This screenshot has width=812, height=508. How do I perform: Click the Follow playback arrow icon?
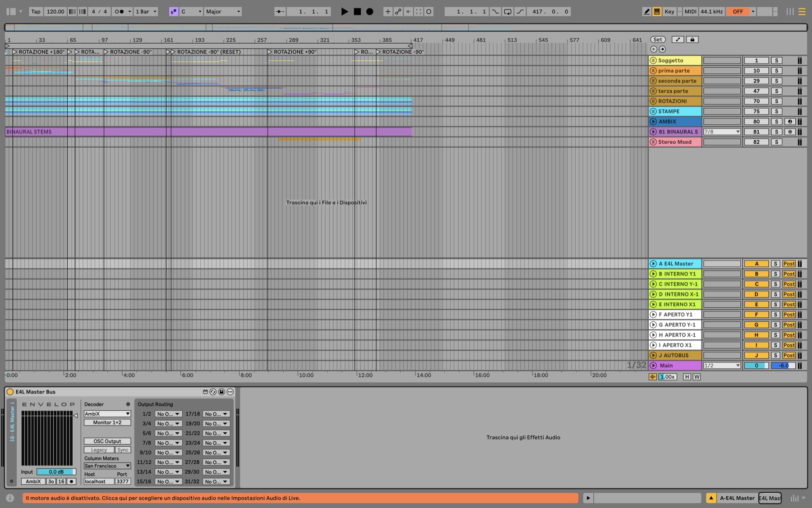[x=280, y=12]
